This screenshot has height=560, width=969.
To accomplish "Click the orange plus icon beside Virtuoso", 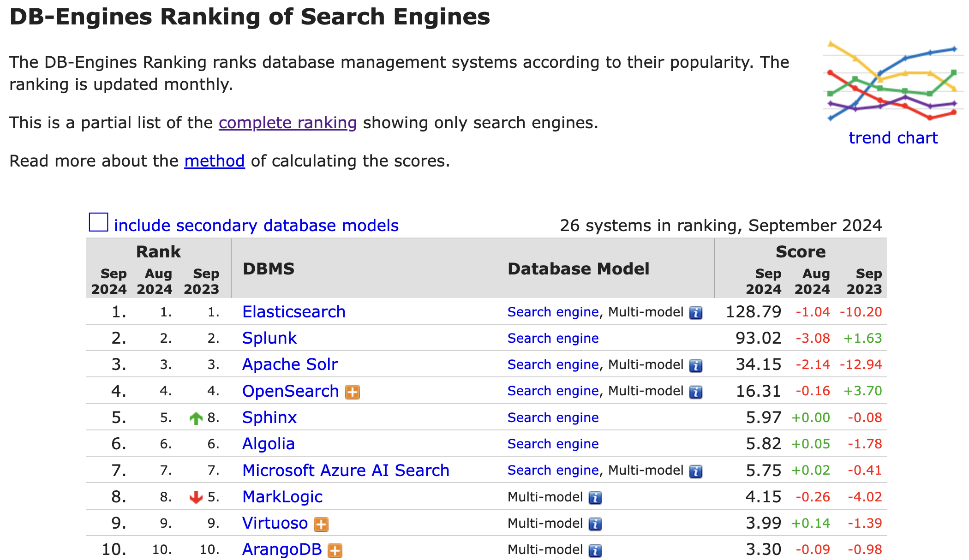I will [x=321, y=524].
